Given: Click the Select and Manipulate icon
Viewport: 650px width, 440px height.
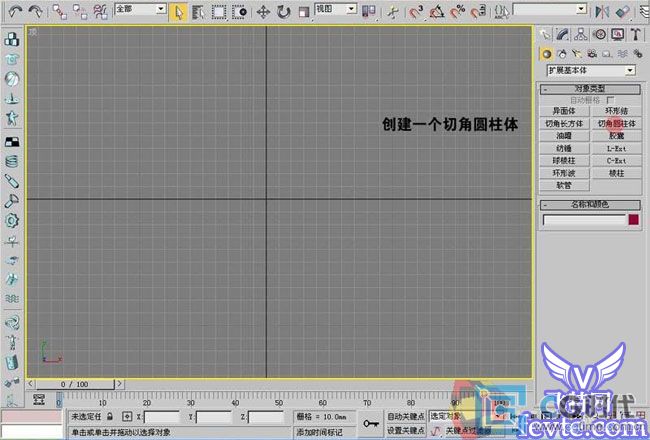Looking at the screenshot, I should pos(392,12).
